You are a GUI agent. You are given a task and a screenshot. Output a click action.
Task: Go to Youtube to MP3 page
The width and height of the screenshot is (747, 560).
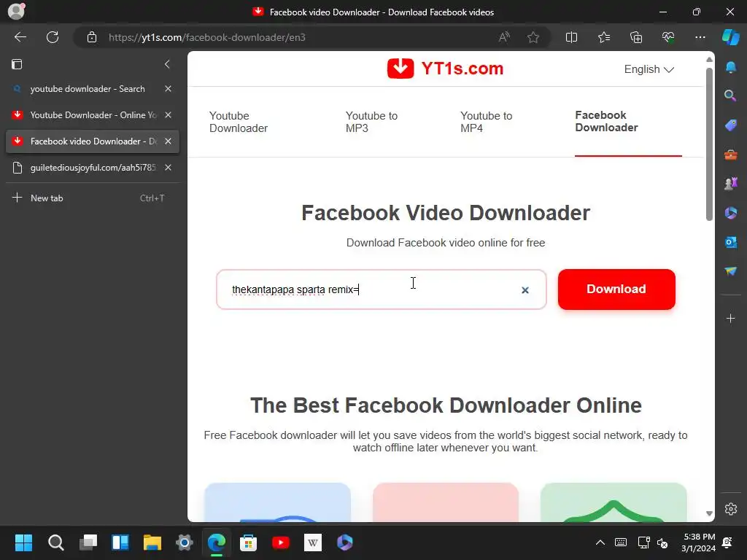(371, 122)
